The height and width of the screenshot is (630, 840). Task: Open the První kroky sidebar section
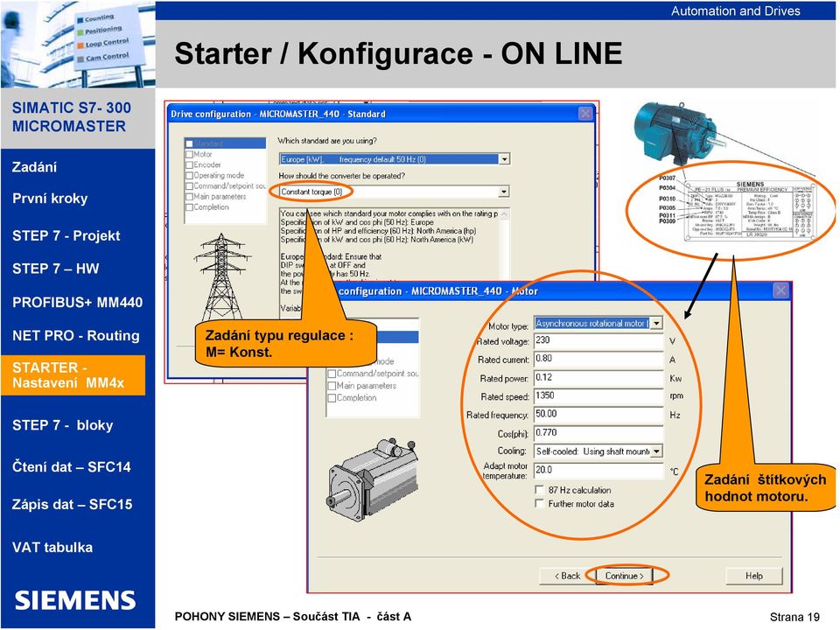point(50,199)
